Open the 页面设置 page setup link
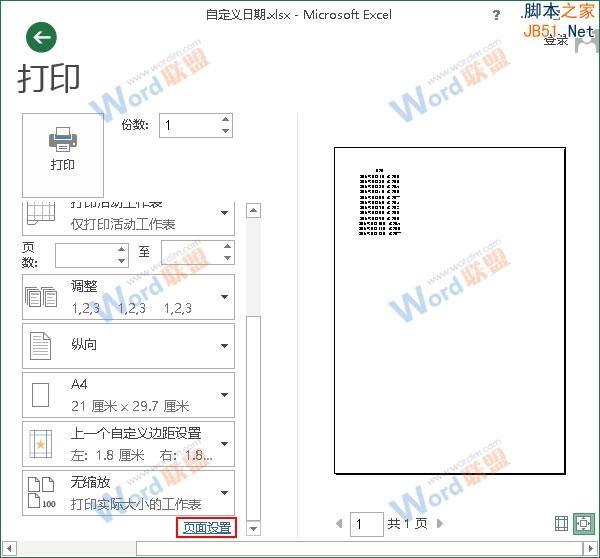This screenshot has width=600, height=558. pos(207,528)
